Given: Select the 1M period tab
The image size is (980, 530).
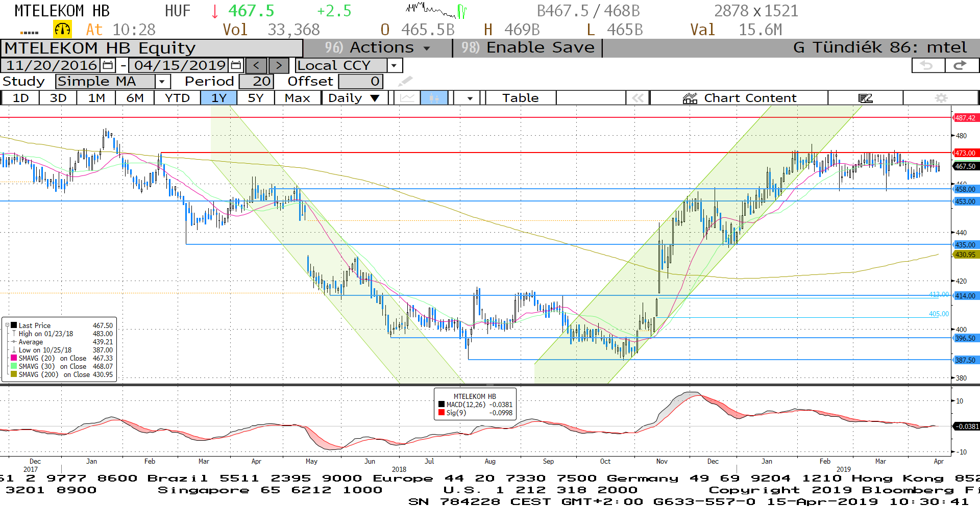Looking at the screenshot, I should 96,98.
